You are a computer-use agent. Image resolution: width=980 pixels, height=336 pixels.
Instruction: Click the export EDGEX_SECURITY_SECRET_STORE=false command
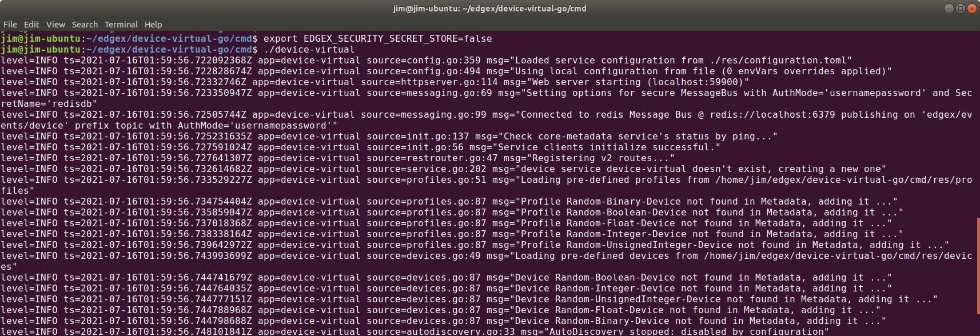(x=377, y=39)
